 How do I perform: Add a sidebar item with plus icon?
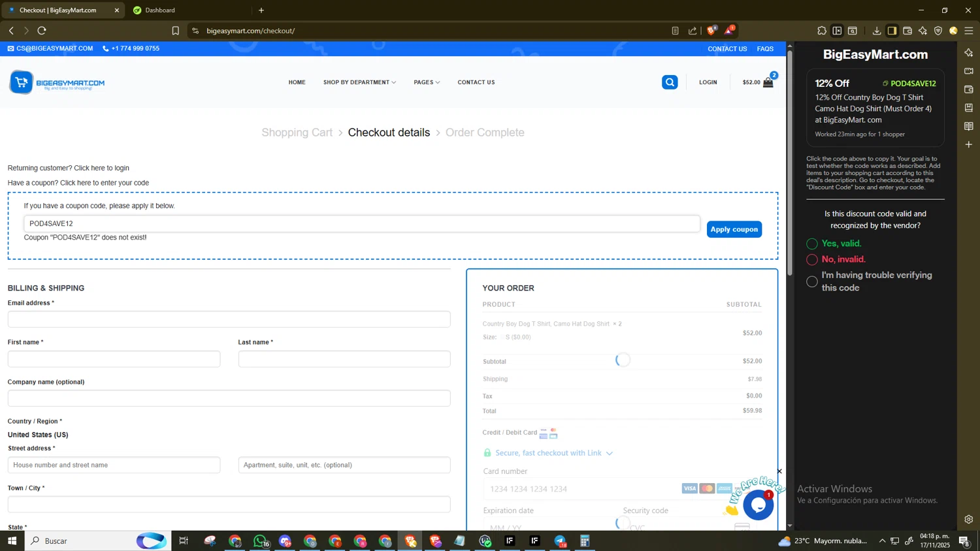pos(969,144)
